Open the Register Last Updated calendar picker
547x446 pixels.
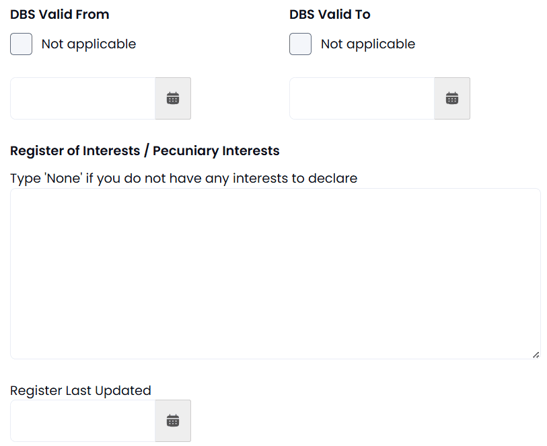(173, 421)
